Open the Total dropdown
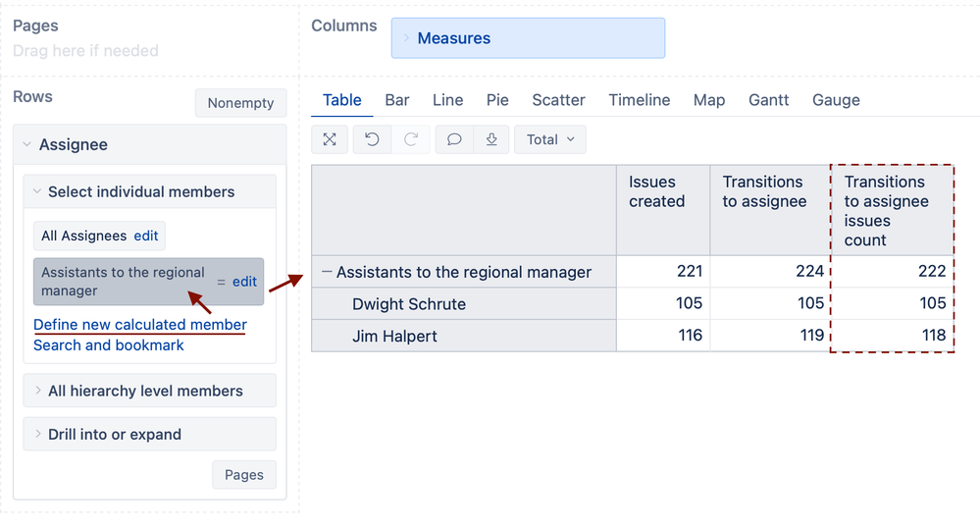This screenshot has height=529, width=980. 549,139
